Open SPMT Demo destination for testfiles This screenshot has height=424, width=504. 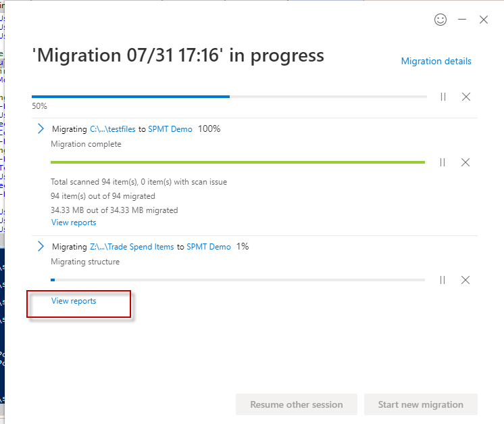click(170, 128)
